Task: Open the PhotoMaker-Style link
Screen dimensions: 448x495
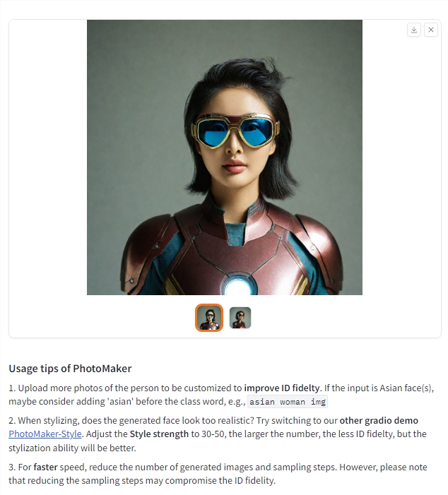Action: coord(45,434)
